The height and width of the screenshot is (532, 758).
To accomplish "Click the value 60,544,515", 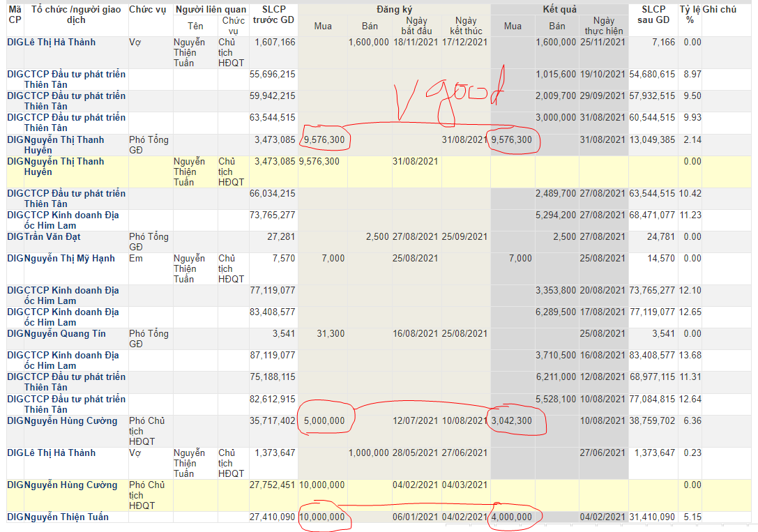I will pos(652,118).
